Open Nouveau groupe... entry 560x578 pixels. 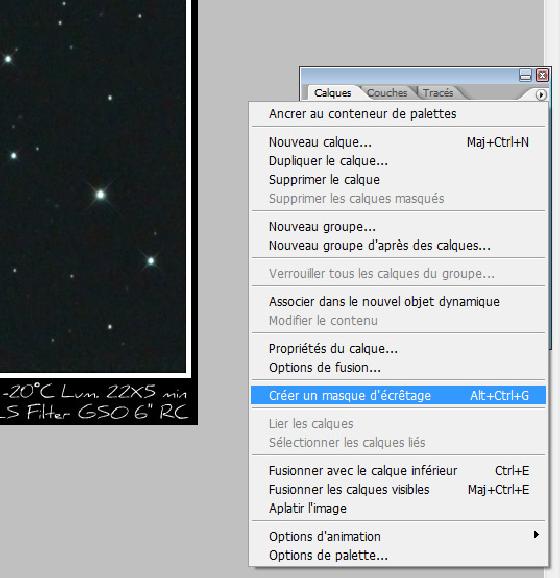398,226
